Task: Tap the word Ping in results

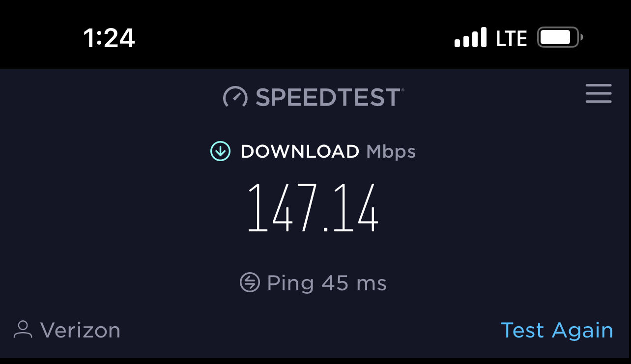Action: [x=290, y=284]
